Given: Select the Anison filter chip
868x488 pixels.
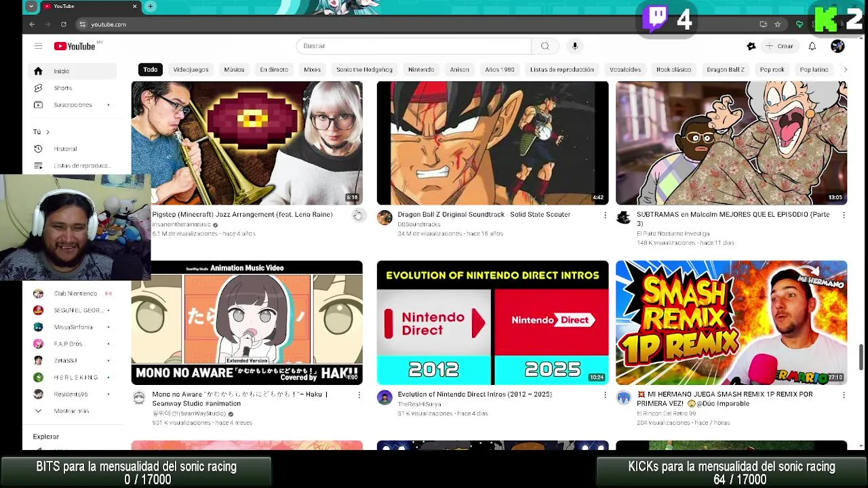Looking at the screenshot, I should pyautogui.click(x=459, y=69).
